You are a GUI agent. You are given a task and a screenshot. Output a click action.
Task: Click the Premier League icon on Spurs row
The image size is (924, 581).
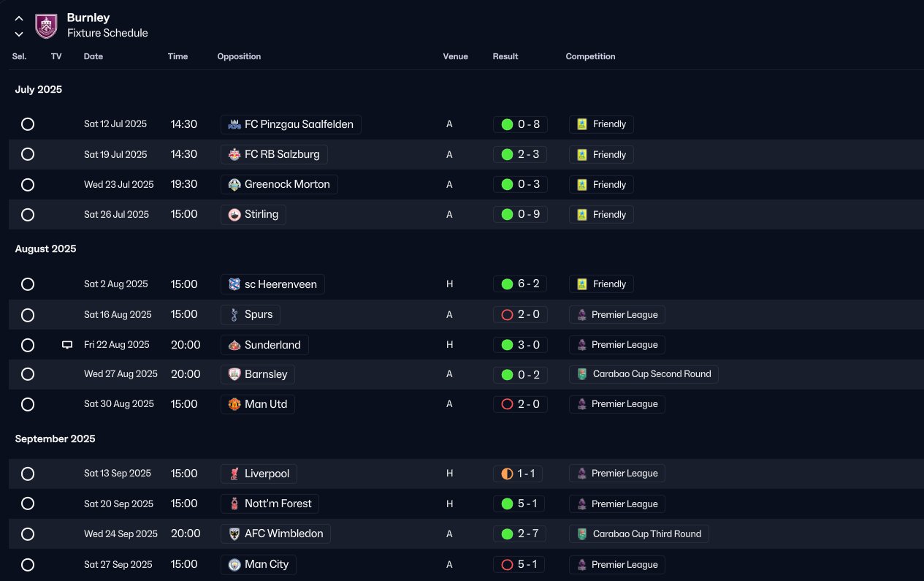coord(582,315)
